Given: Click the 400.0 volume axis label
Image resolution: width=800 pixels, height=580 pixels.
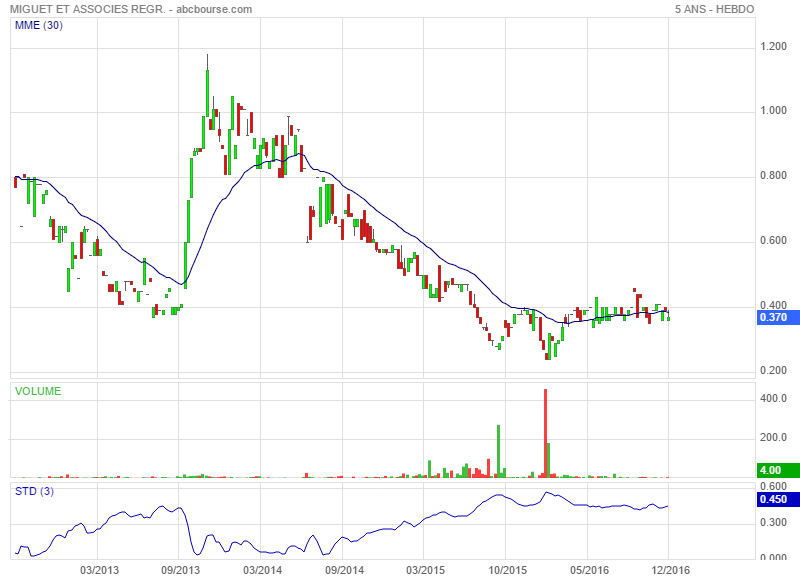Looking at the screenshot, I should (773, 398).
